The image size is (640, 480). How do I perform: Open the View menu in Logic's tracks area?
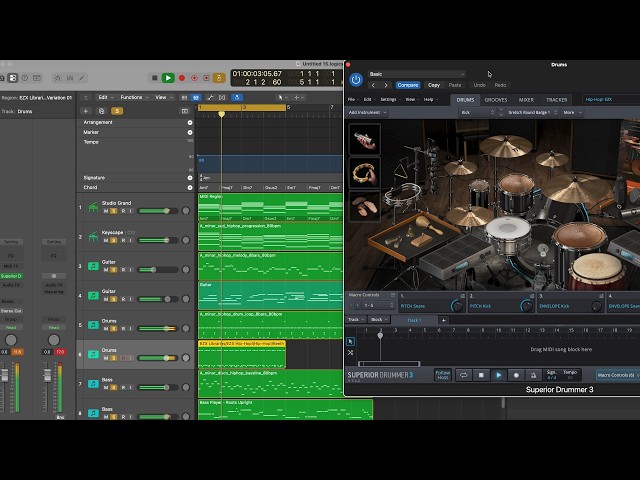pos(163,97)
